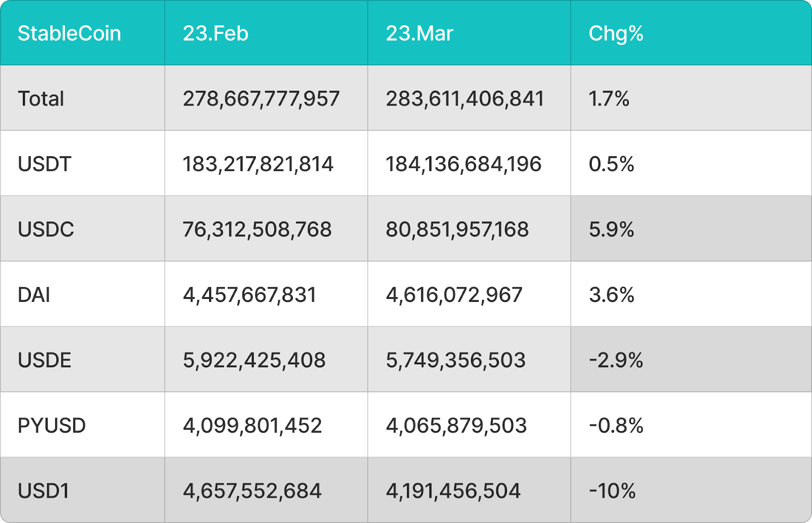Click the StableCoin column header
The height and width of the screenshot is (523, 812).
coord(70,33)
